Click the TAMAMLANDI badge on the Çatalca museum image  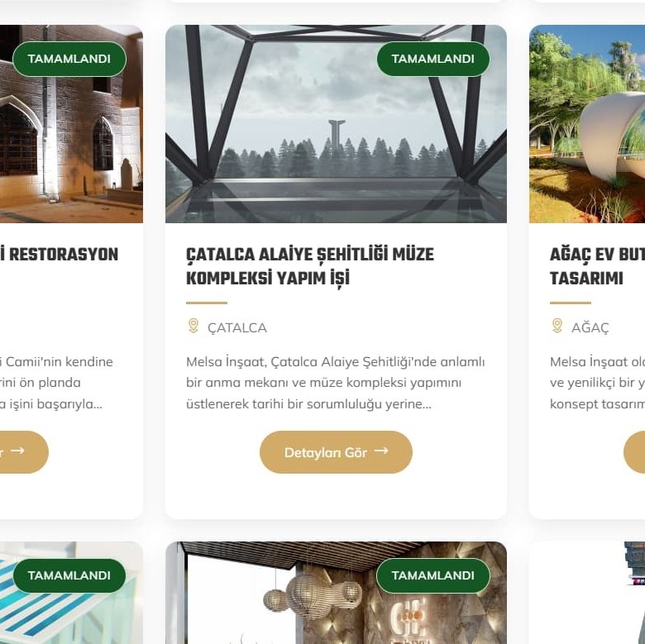(433, 59)
